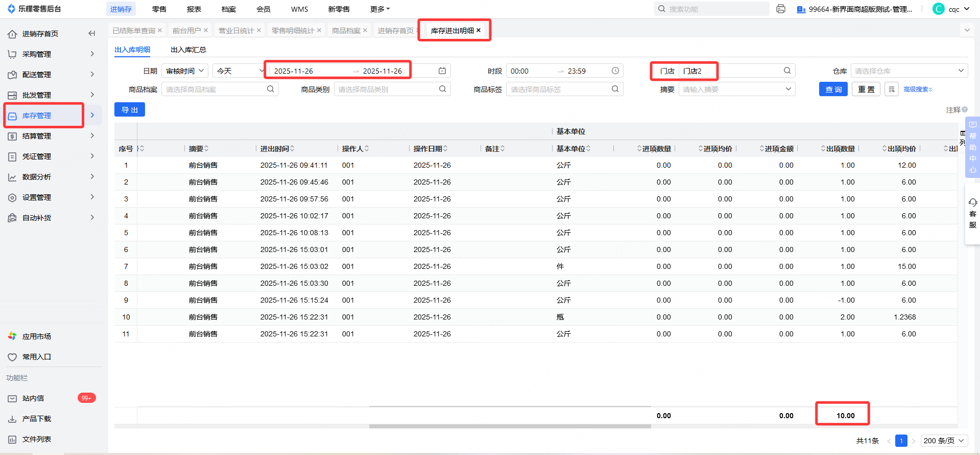Image resolution: width=980 pixels, height=455 pixels.
Task: Click the search icon in 商品档案 field
Action: [x=270, y=89]
